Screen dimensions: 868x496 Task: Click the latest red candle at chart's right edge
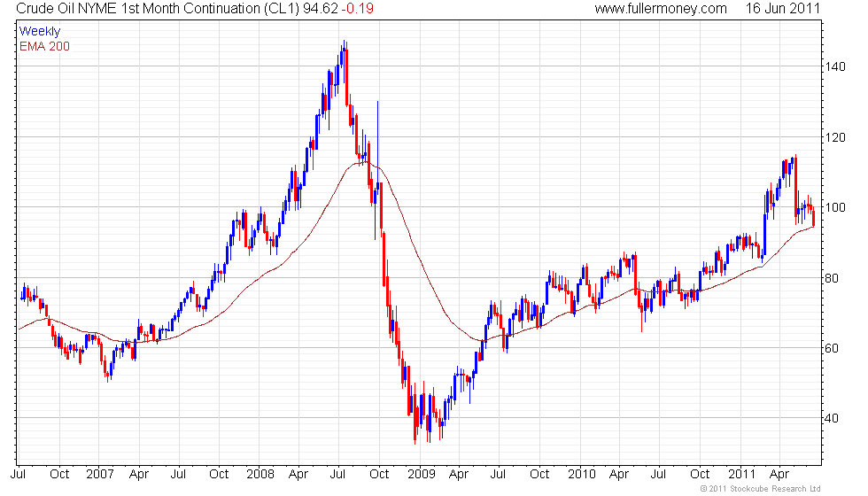tap(813, 216)
